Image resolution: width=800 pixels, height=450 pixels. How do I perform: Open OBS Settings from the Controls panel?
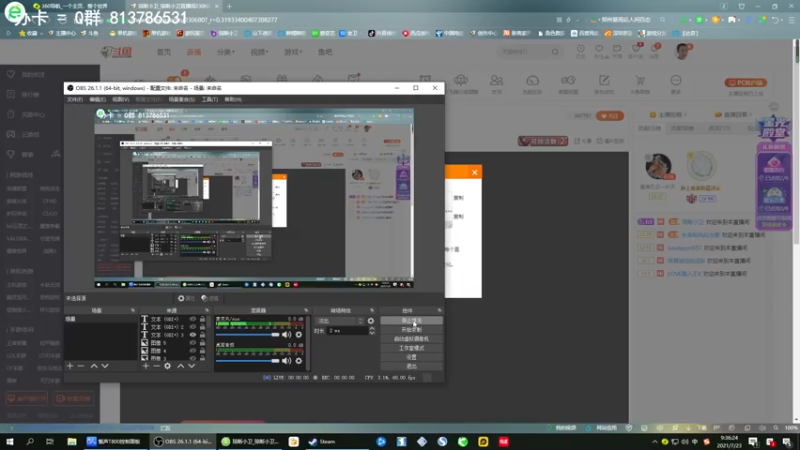[x=411, y=357]
